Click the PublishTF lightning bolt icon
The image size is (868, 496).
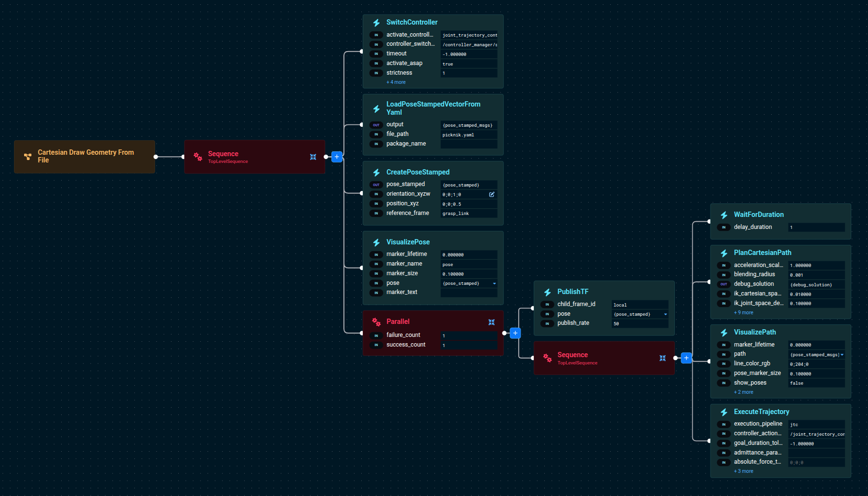click(547, 292)
